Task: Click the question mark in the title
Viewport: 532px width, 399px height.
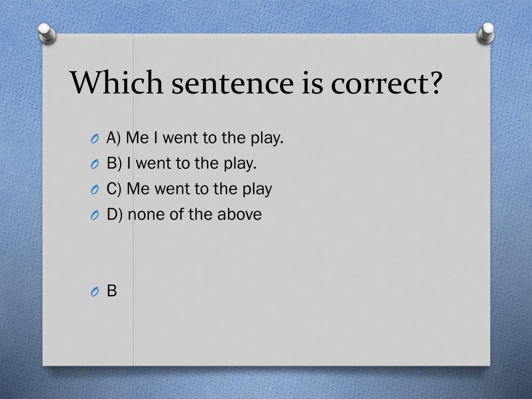Action: point(436,83)
